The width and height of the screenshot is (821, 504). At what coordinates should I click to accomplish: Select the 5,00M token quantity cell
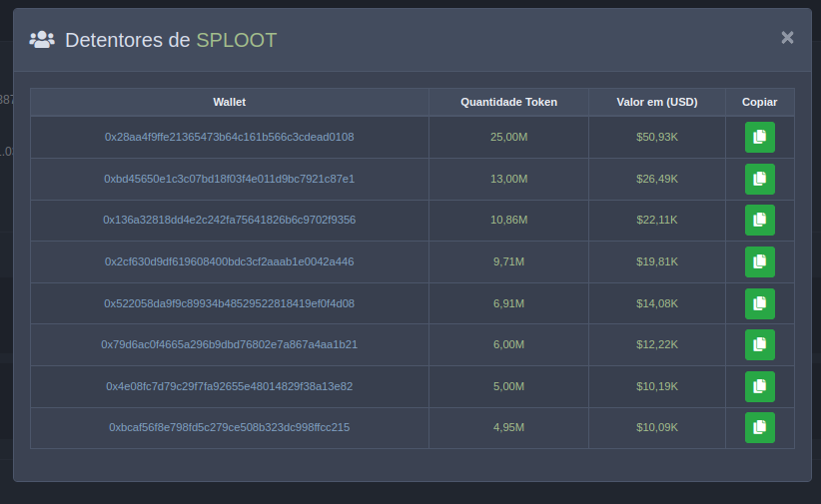tap(509, 386)
